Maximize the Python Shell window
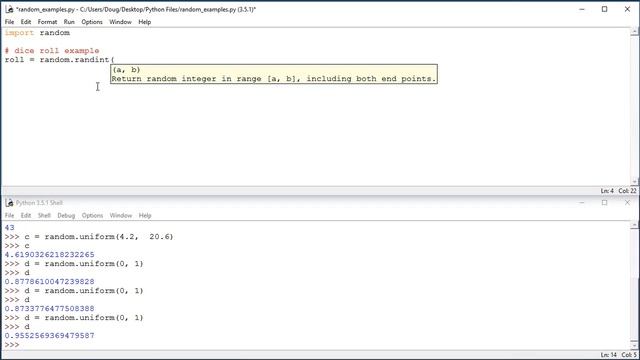 click(x=604, y=202)
